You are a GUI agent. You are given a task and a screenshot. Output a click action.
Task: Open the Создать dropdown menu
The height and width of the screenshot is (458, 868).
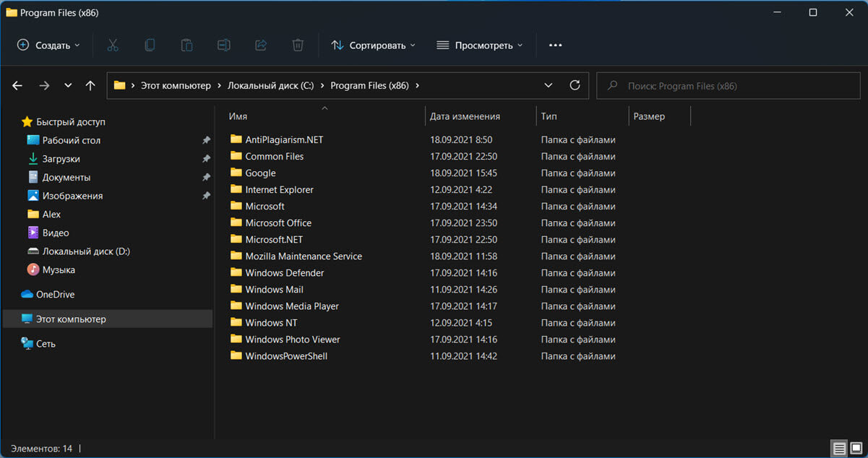click(48, 46)
